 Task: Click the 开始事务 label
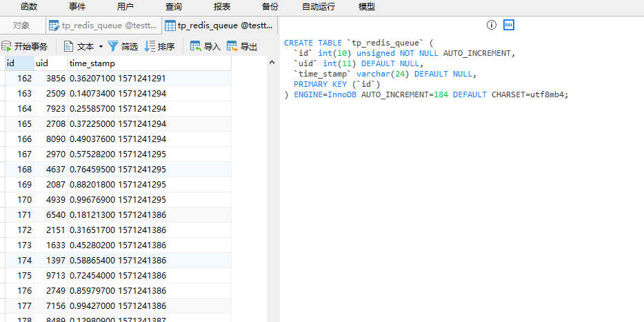[31, 47]
